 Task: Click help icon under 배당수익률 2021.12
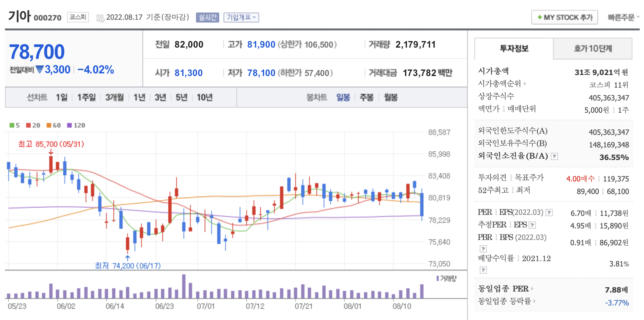pyautogui.click(x=483, y=270)
